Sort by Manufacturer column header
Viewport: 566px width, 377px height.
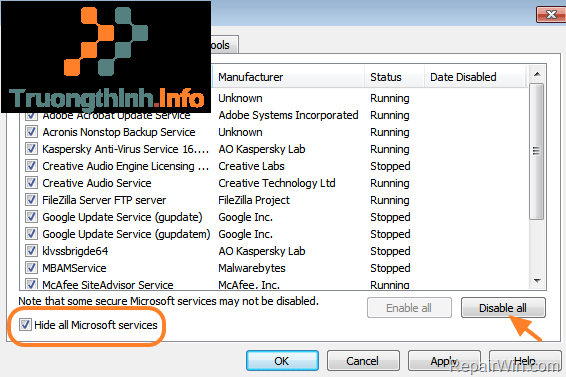289,77
